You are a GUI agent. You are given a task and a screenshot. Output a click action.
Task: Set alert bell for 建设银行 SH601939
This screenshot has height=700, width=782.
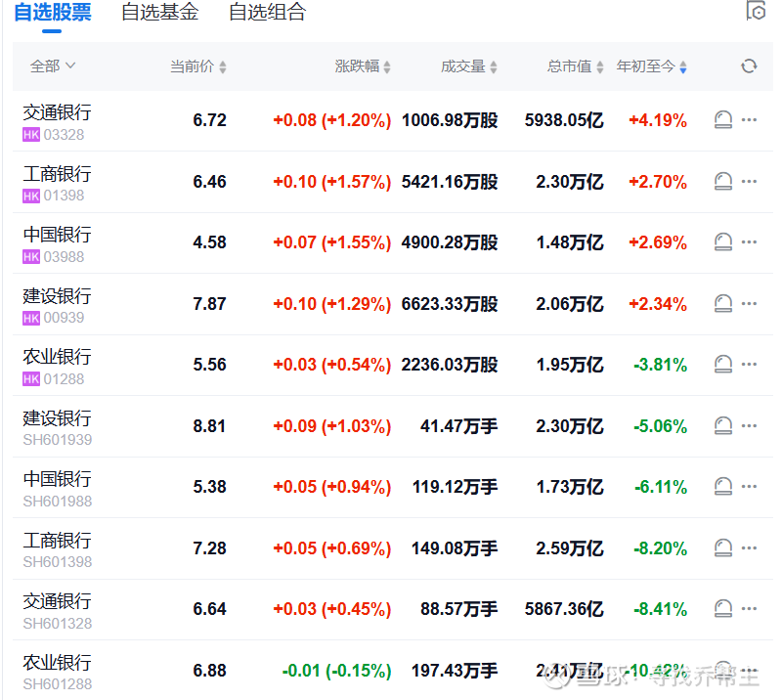tap(723, 425)
